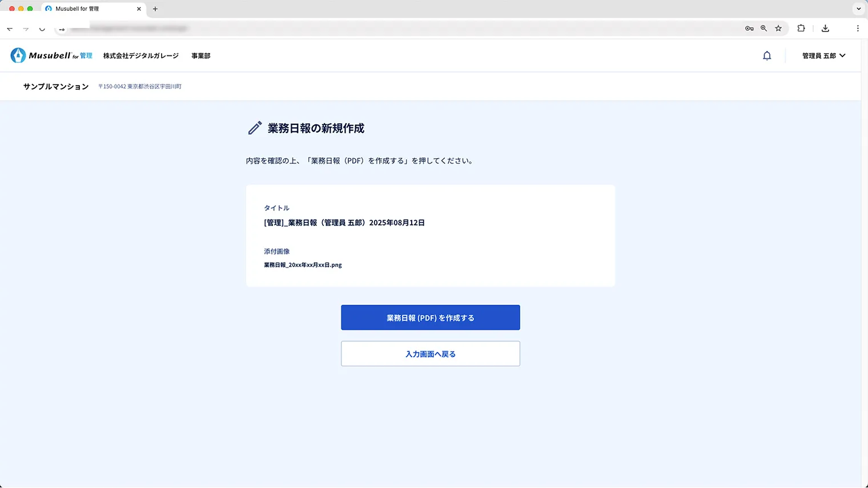868x488 pixels.
Task: Click 入力画面へ戻る to go back
Action: [x=430, y=353]
